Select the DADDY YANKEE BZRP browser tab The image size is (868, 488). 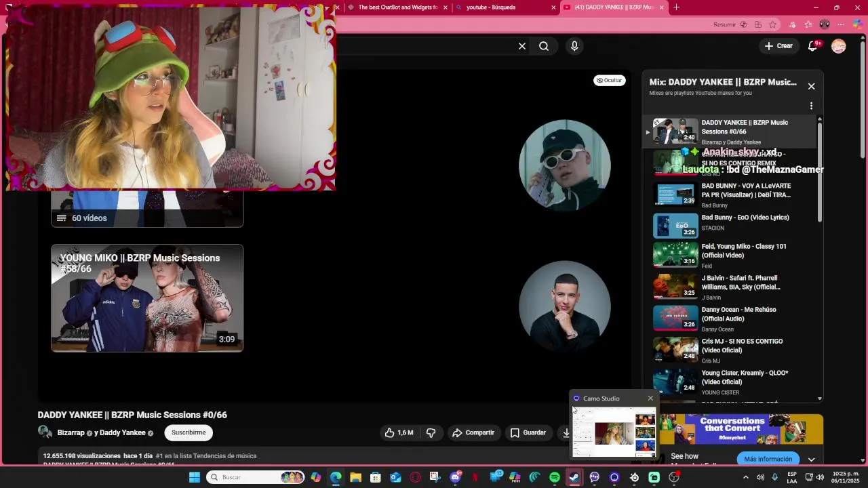(612, 7)
